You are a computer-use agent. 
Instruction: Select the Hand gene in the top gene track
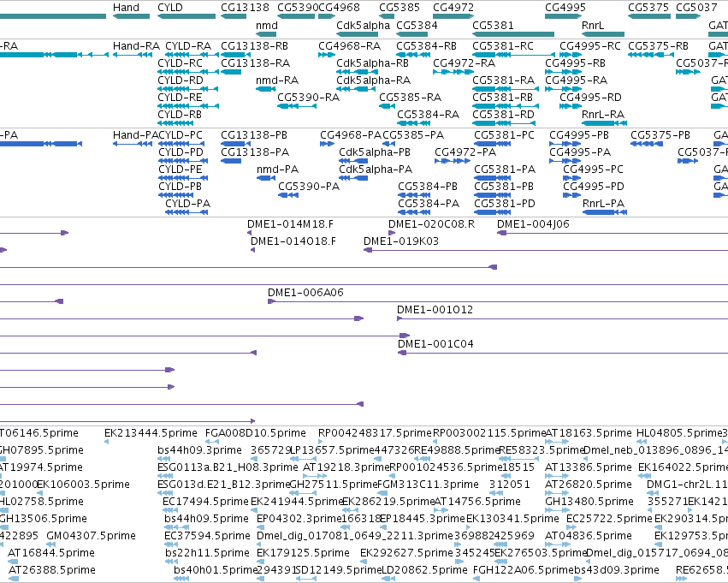pyautogui.click(x=131, y=16)
